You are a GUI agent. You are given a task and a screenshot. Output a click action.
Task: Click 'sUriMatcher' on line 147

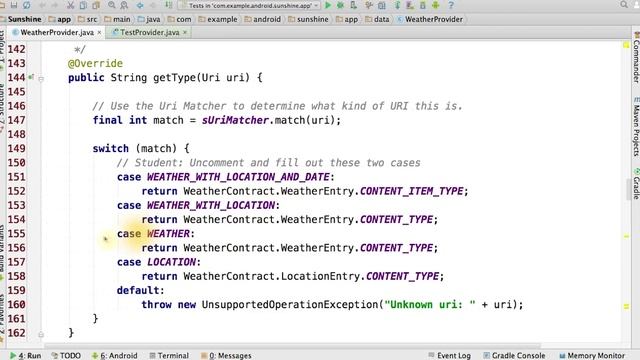click(235, 120)
